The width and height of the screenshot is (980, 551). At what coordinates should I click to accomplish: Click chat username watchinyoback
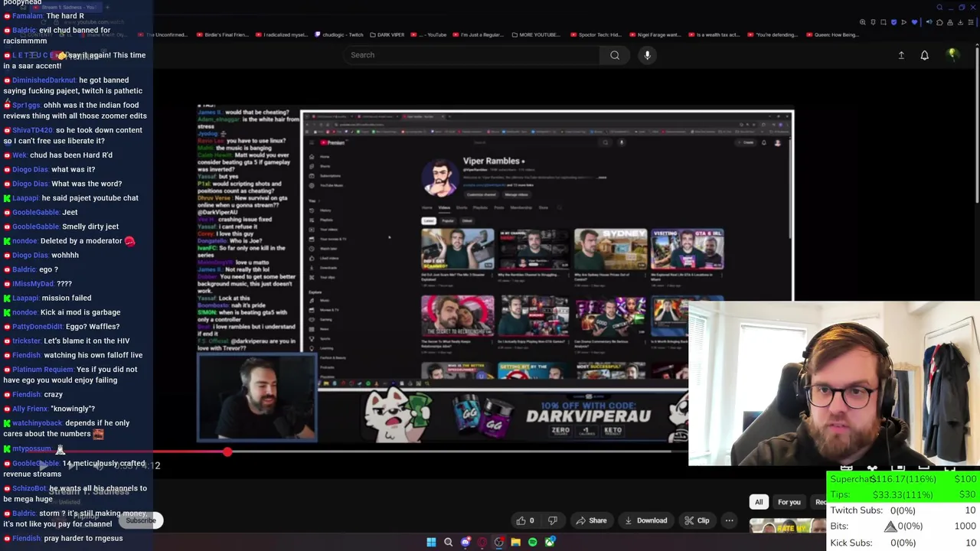(x=38, y=423)
